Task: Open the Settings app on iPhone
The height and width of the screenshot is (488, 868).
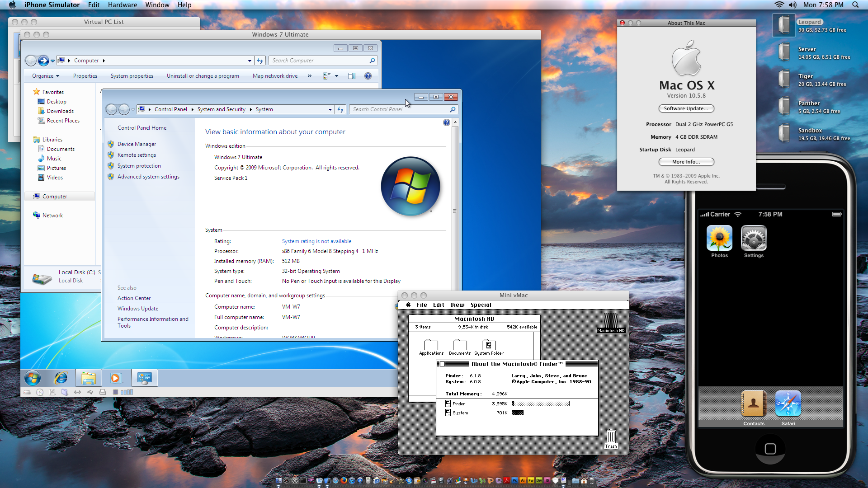Action: click(x=754, y=239)
